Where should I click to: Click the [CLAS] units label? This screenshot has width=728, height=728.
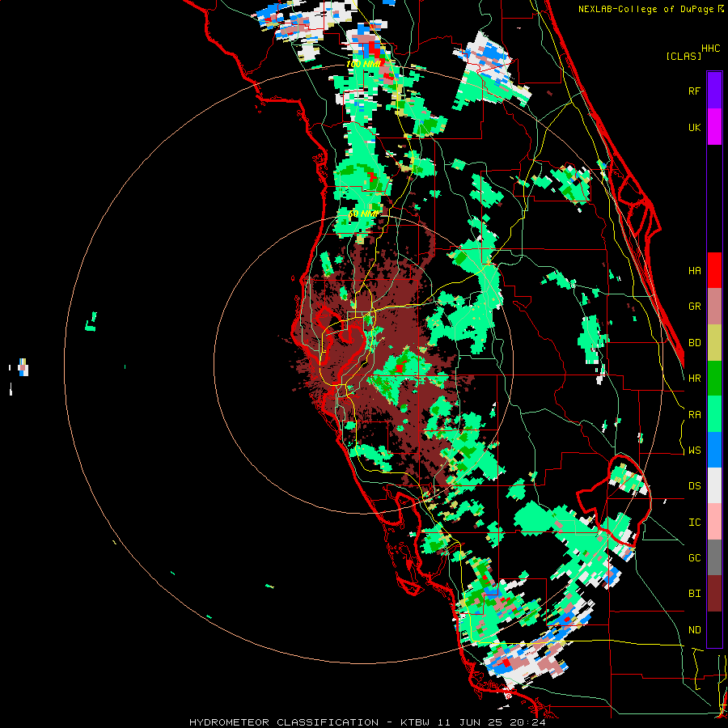tap(684, 56)
